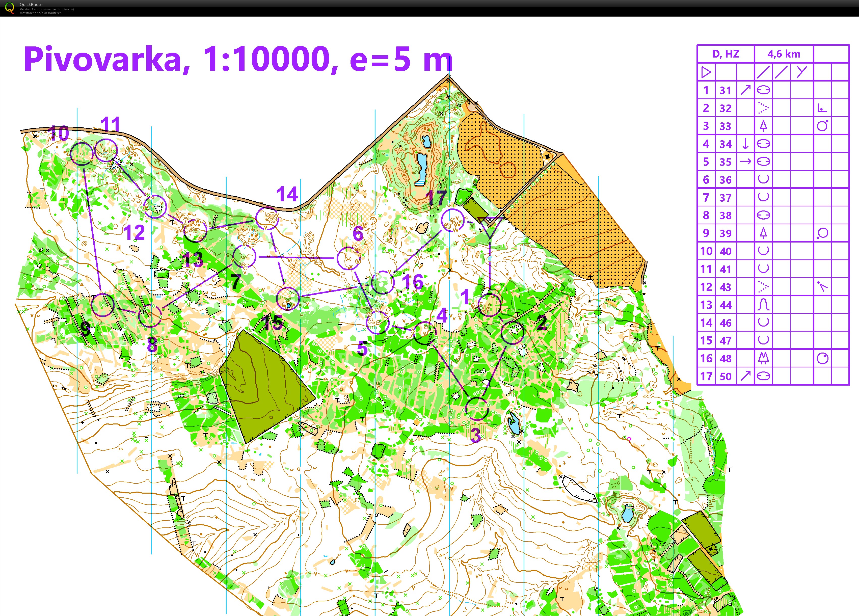
Task: Click the knoll symbol in row 31
Action: coord(763,90)
